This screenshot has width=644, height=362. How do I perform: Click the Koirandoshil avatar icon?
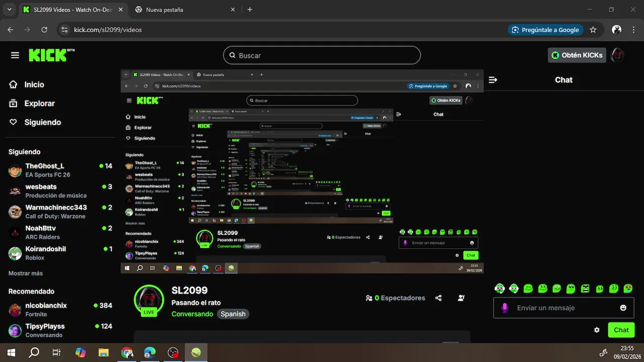(15, 253)
